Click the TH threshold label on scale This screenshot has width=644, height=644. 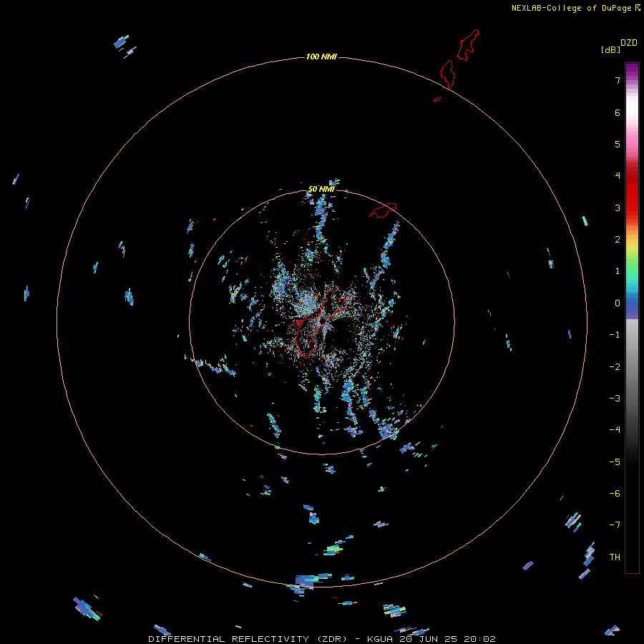tap(615, 557)
